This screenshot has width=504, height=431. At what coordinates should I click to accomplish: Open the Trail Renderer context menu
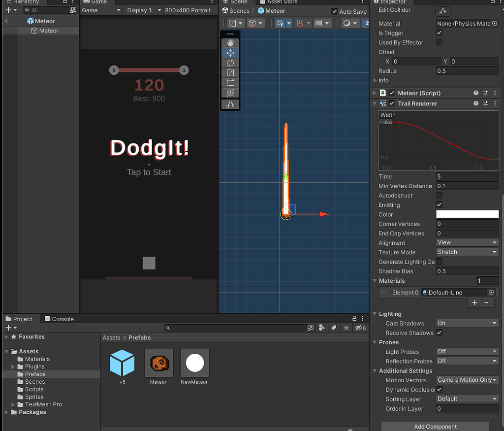tap(496, 103)
